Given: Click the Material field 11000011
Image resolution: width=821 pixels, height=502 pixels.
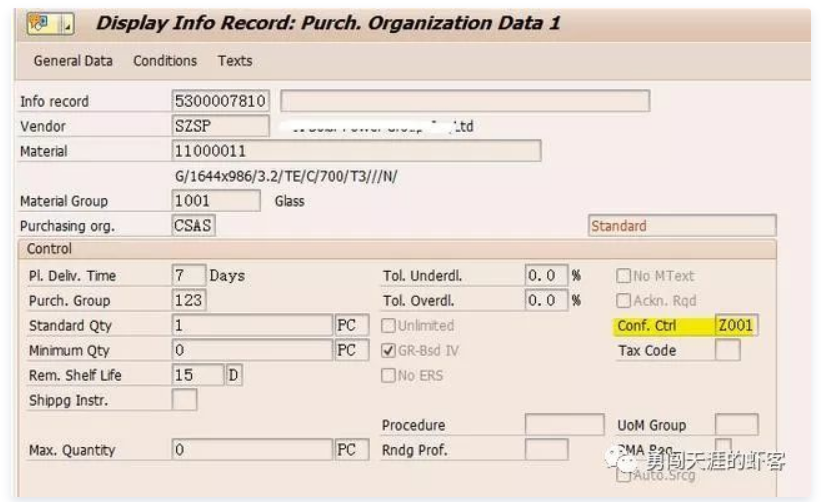Looking at the screenshot, I should coord(356,151).
